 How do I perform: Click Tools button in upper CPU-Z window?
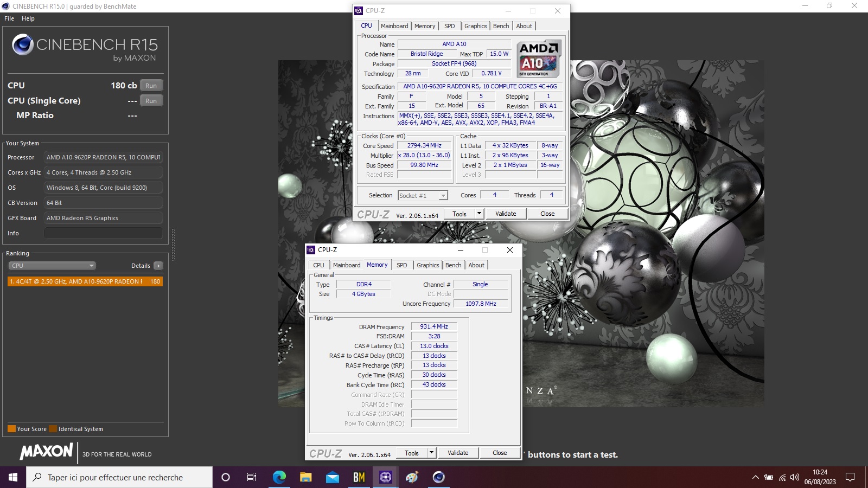[459, 214]
